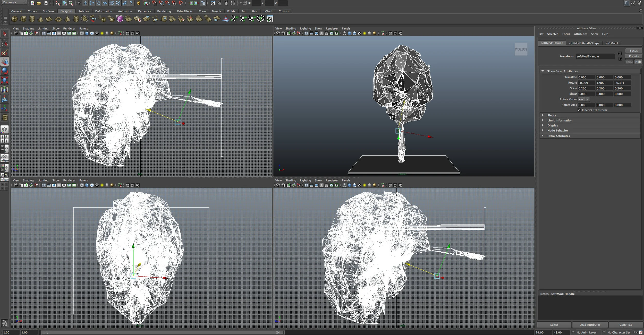Select the softMod1 attribute tab

coord(612,43)
